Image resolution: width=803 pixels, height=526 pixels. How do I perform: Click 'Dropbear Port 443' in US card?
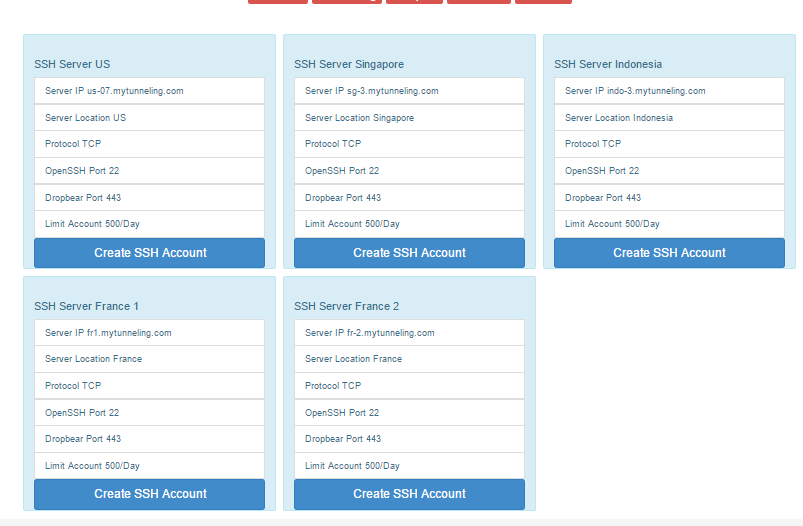coord(150,197)
